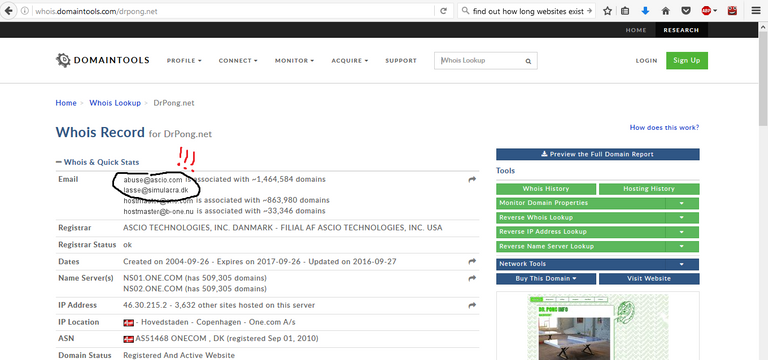Click the browser address bar URL
The width and height of the screenshot is (768, 360).
coord(96,11)
